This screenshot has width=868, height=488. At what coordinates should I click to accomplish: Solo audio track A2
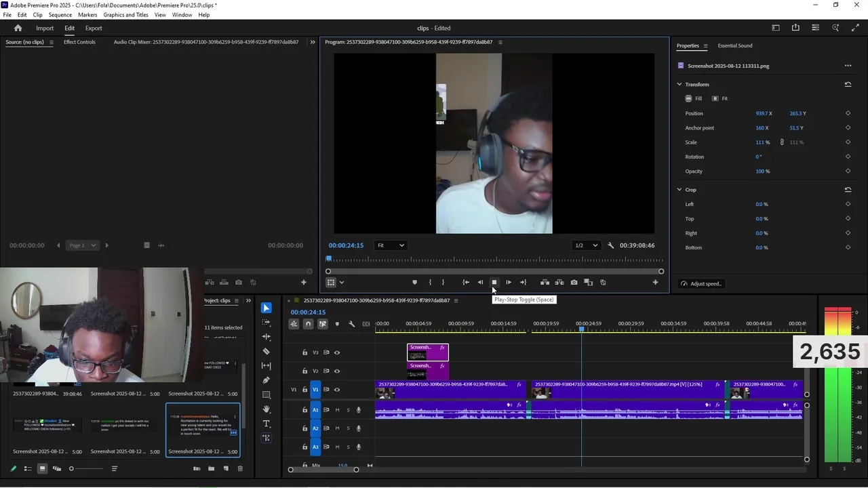point(349,428)
